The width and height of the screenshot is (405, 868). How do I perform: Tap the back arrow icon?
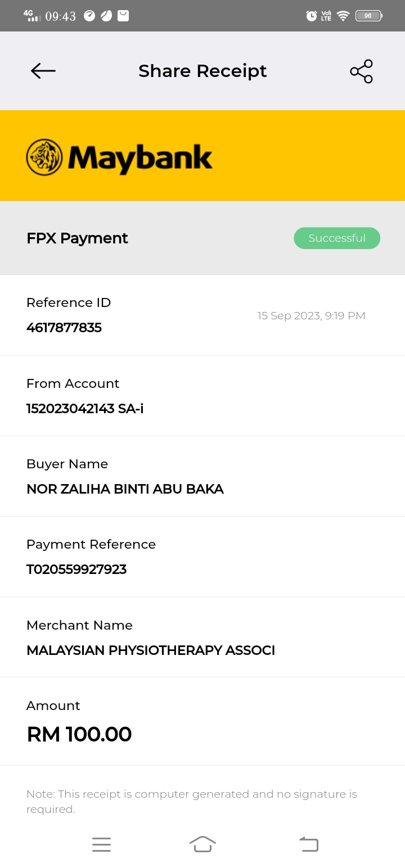tap(43, 71)
